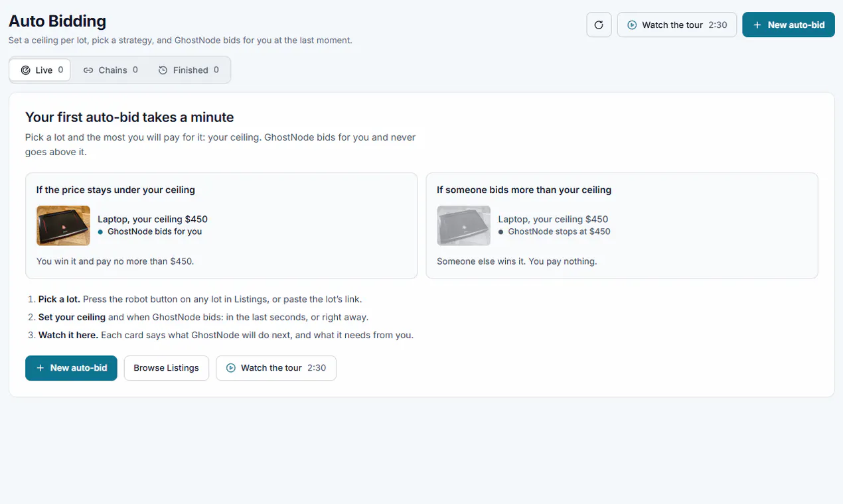Click the colored laptop thumbnail
Viewport: 843px width, 504px height.
[63, 225]
